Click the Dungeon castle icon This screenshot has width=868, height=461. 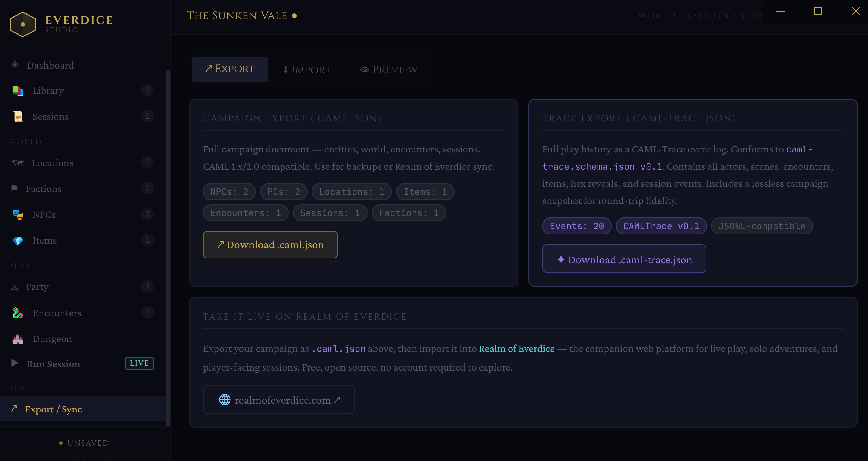pyautogui.click(x=18, y=339)
